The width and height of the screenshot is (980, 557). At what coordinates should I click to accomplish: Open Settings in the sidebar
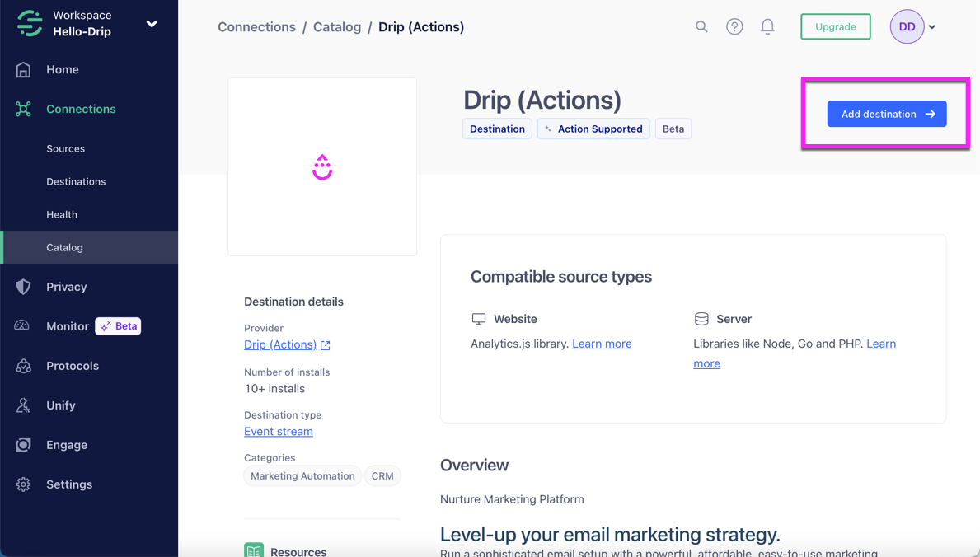69,484
